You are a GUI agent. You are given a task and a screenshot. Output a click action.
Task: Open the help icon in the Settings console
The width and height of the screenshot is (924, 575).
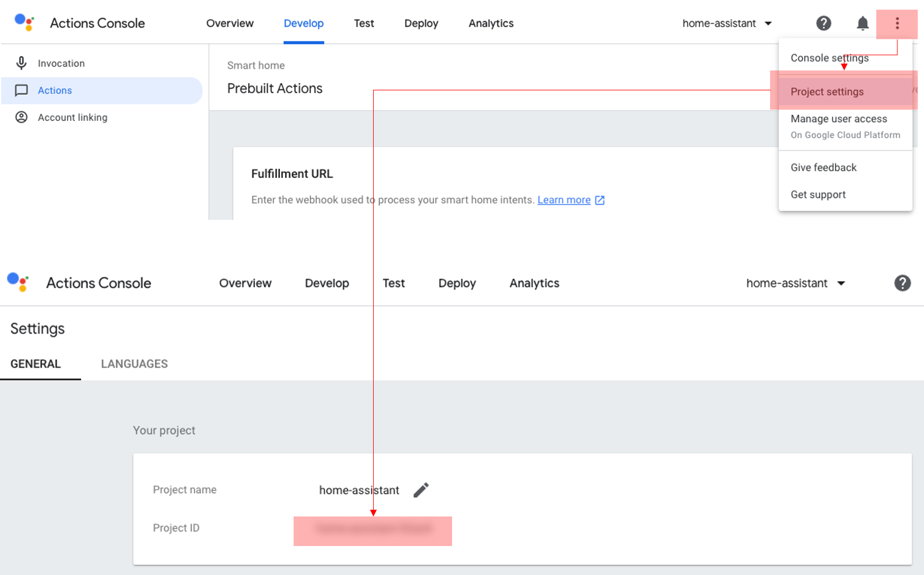(x=902, y=283)
